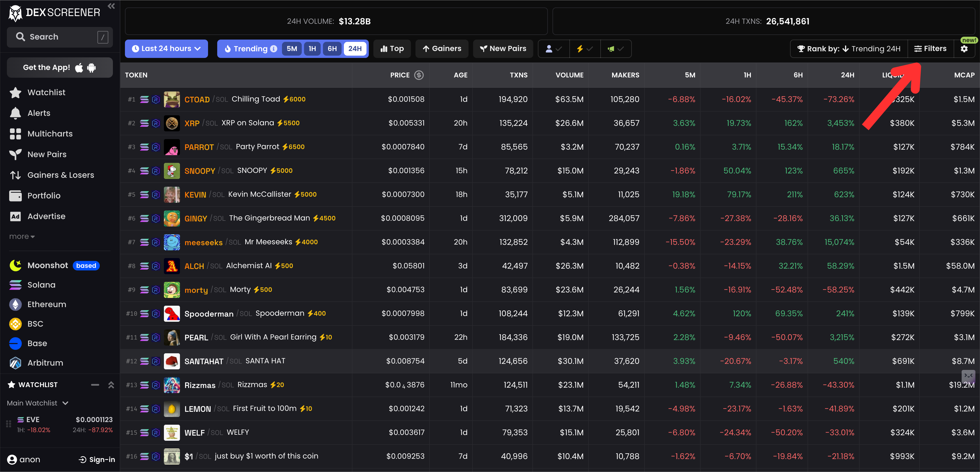
Task: Click the Get the App! button
Action: point(60,67)
